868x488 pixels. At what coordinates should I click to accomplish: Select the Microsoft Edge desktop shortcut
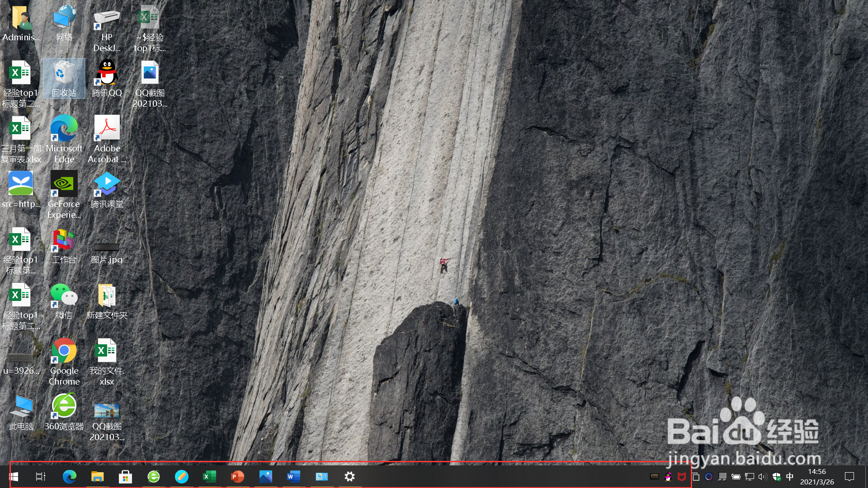(x=64, y=140)
